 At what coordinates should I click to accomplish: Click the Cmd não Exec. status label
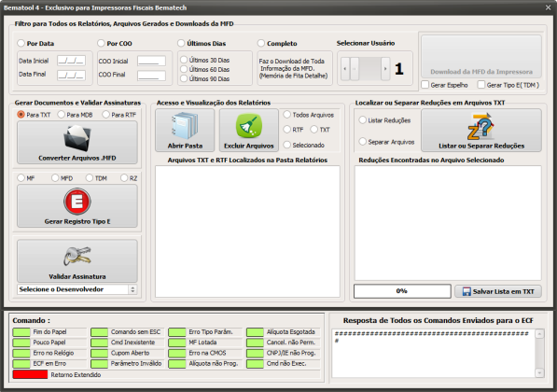point(286,364)
